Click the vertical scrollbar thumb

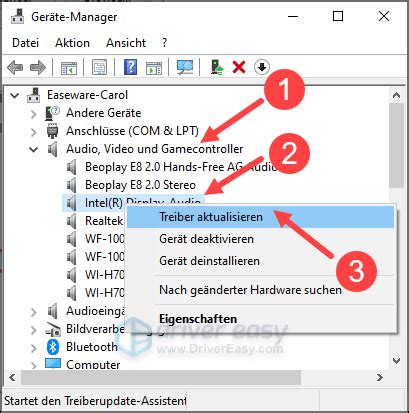(396, 145)
